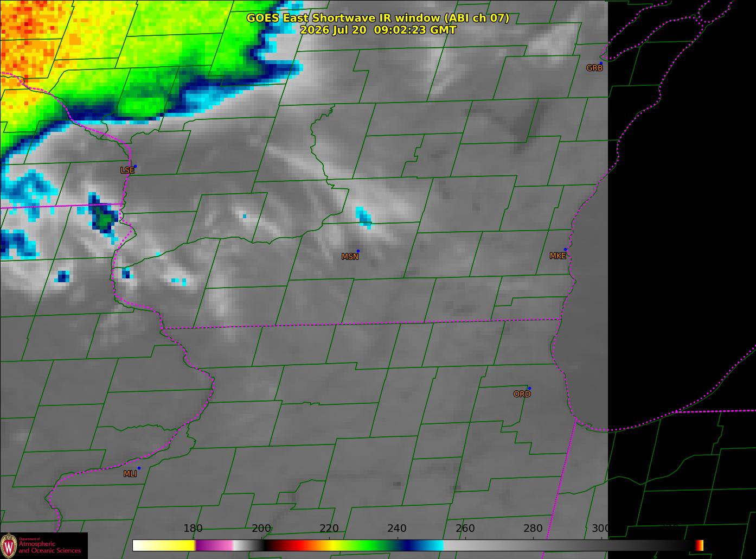Click the MKE station label
The height and width of the screenshot is (559, 756).
click(558, 256)
